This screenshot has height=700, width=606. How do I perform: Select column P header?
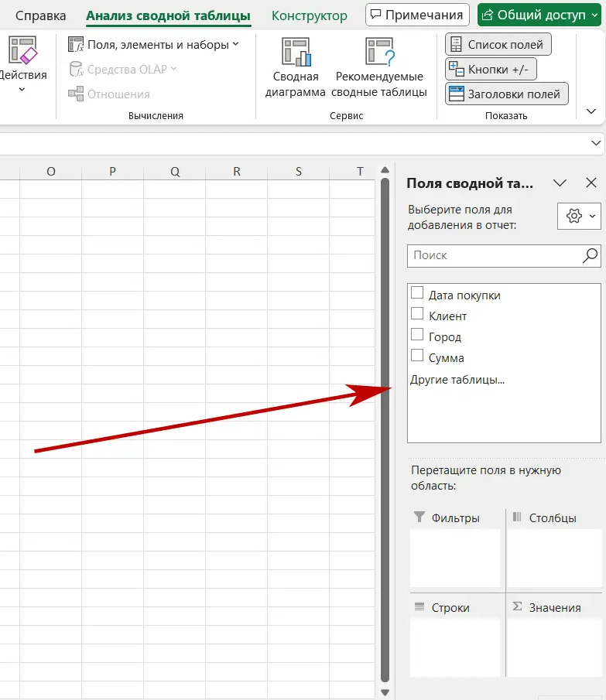[x=112, y=172]
